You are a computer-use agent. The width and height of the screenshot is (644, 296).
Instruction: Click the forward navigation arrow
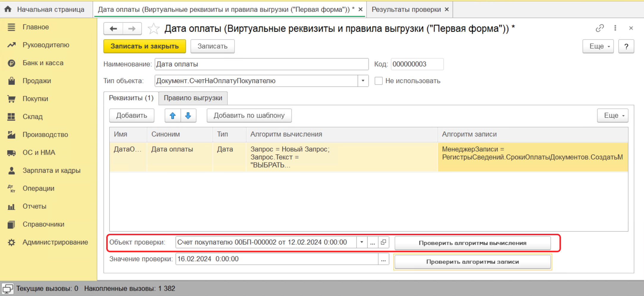tap(132, 29)
